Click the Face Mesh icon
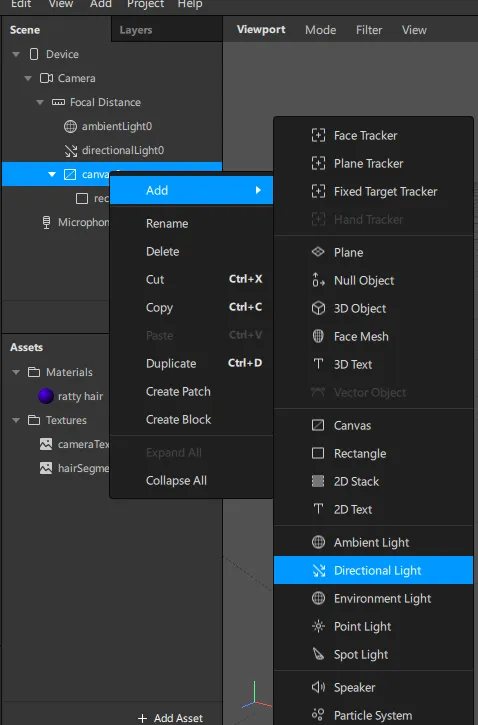Screen dimensions: 478x725 [318, 336]
